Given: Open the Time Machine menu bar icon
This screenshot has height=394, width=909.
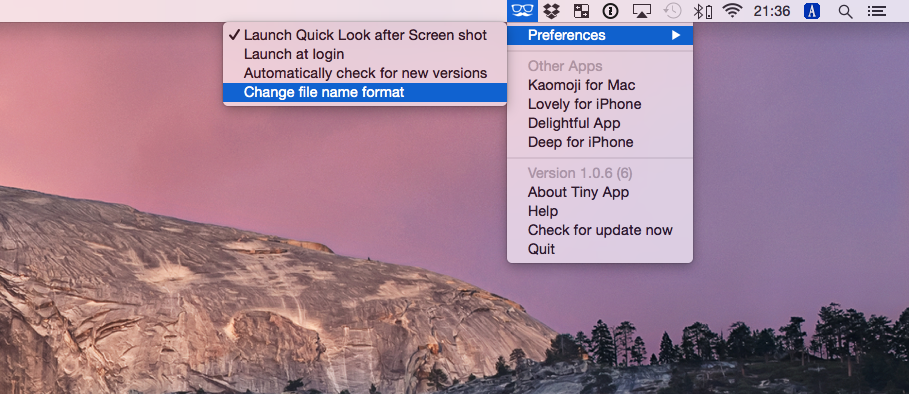Looking at the screenshot, I should point(672,11).
